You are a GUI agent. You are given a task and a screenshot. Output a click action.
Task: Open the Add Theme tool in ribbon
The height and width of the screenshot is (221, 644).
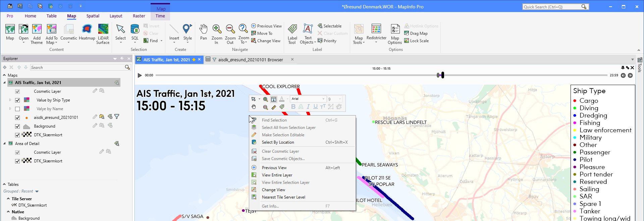coord(37,34)
